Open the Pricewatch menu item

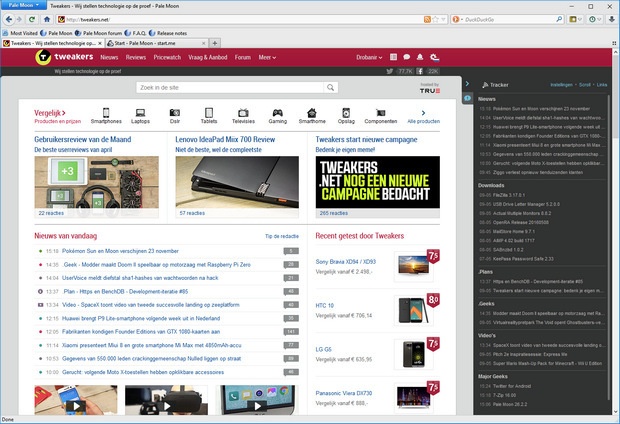coord(167,57)
